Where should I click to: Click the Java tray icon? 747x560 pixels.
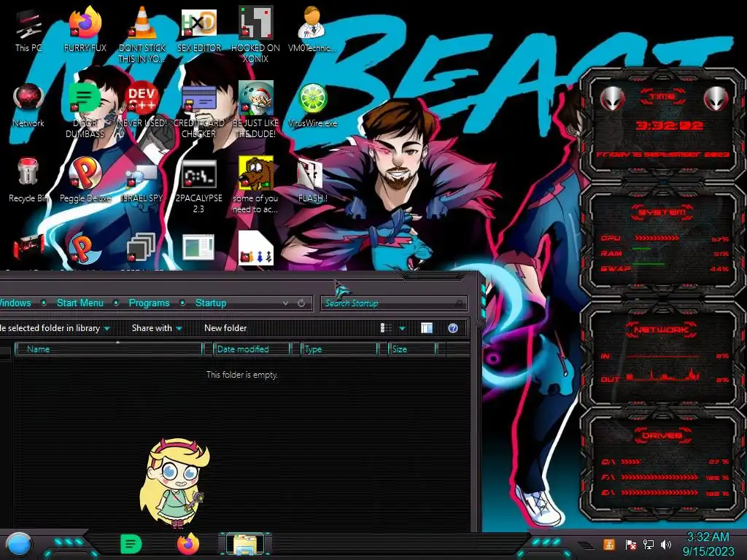609,544
